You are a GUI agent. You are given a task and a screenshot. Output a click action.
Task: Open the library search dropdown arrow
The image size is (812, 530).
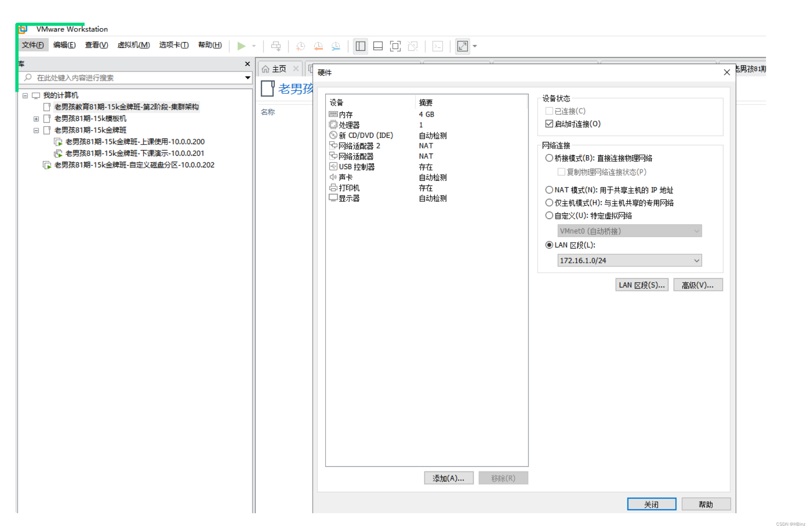(248, 78)
